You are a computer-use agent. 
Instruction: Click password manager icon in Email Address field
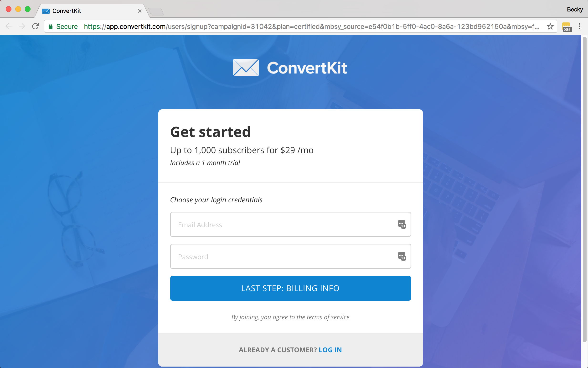pos(402,224)
